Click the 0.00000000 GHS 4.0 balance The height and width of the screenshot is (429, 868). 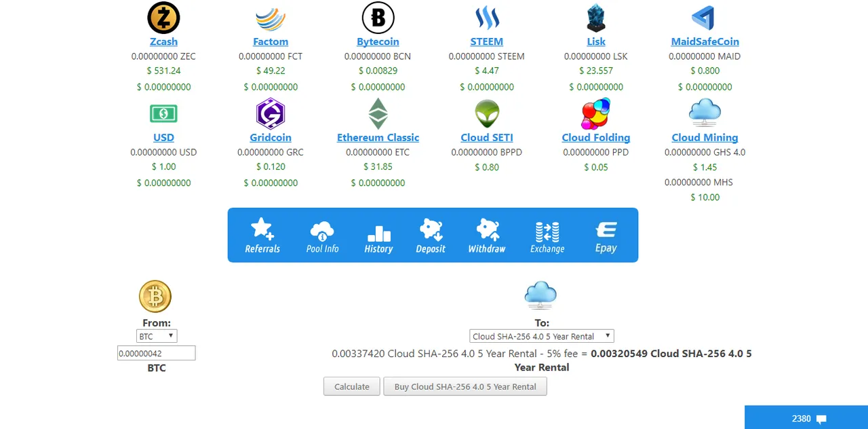click(x=705, y=152)
